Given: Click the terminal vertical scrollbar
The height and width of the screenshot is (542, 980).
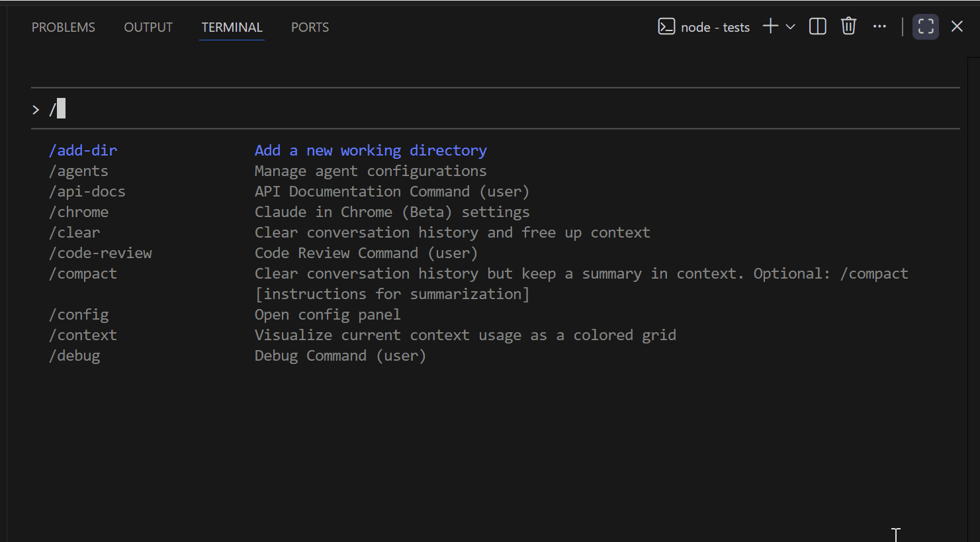Looking at the screenshot, I should click(973, 298).
